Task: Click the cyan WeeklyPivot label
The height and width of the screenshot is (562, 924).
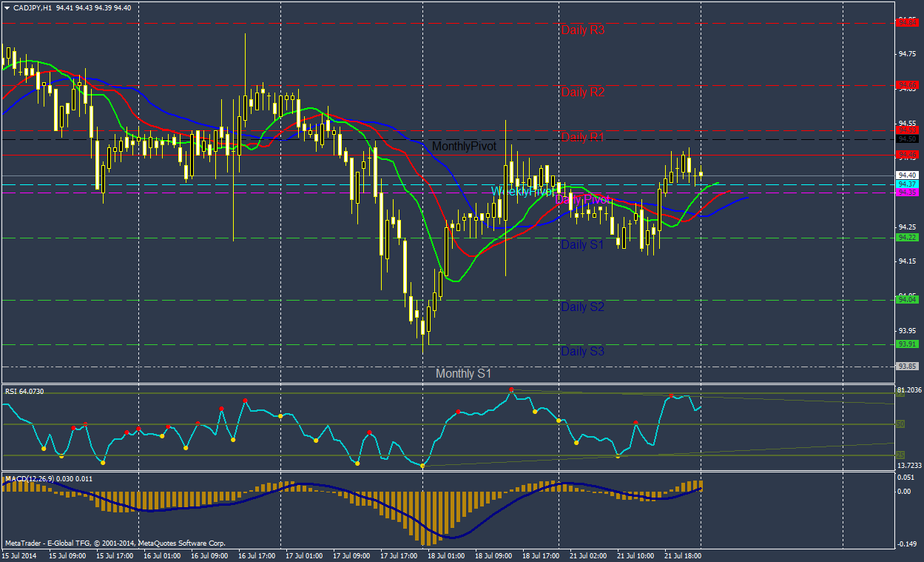Action: click(x=522, y=192)
